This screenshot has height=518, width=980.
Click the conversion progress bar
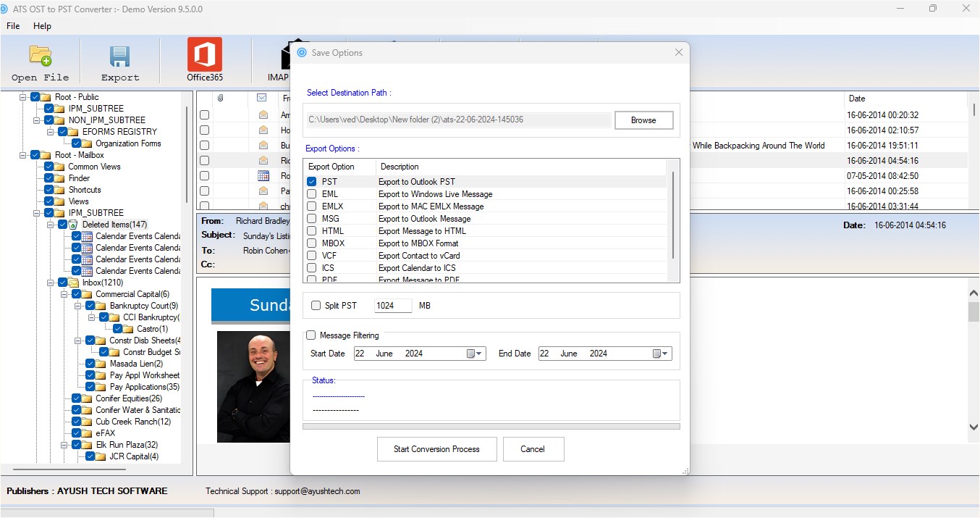(x=491, y=427)
